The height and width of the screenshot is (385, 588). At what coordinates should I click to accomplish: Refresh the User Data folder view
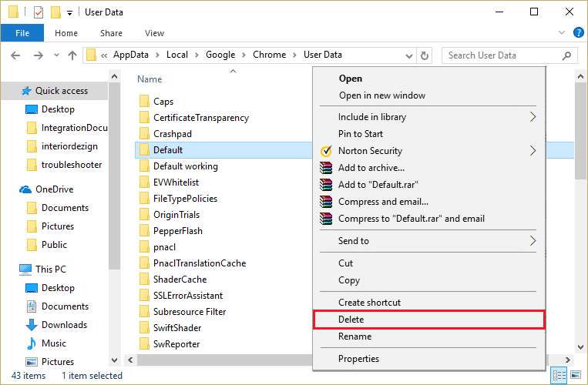(424, 55)
